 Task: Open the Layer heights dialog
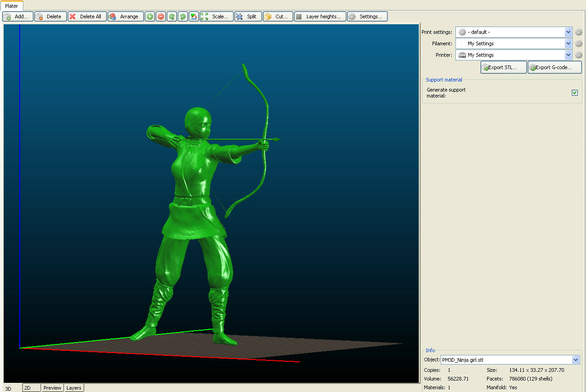320,16
